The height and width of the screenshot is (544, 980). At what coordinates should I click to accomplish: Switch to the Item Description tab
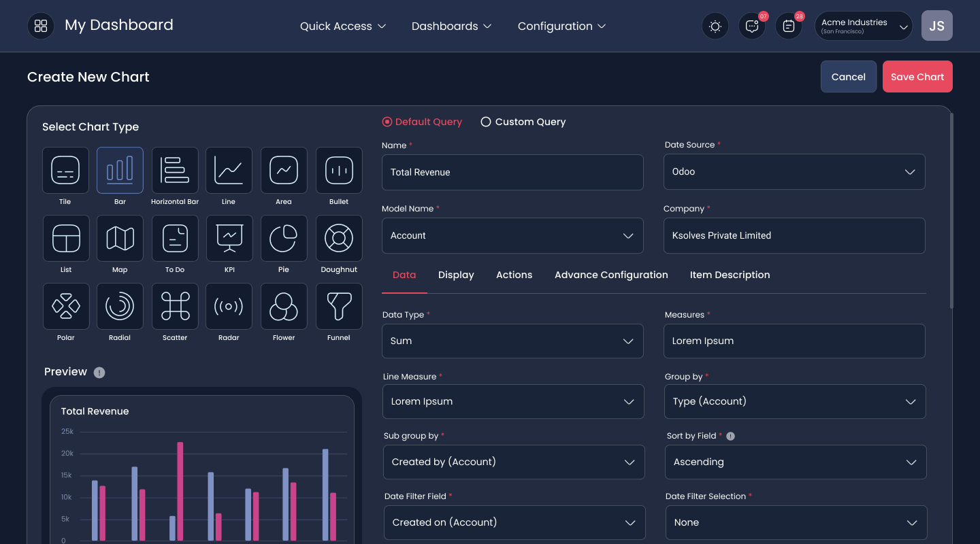(730, 275)
